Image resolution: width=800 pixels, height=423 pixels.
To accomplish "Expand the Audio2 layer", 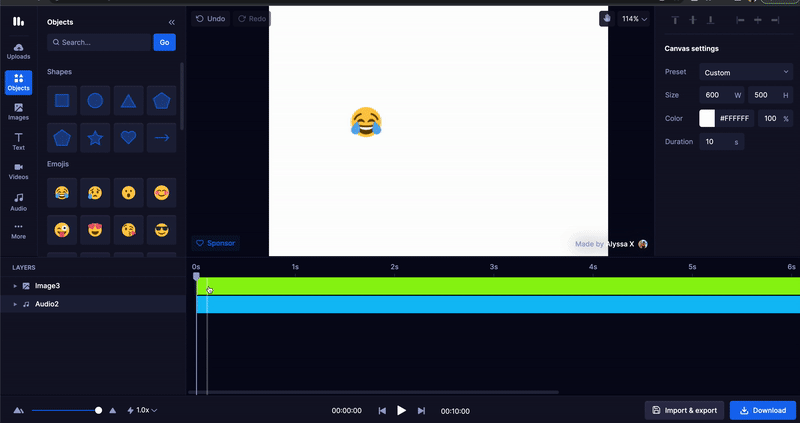I will pyautogui.click(x=15, y=304).
